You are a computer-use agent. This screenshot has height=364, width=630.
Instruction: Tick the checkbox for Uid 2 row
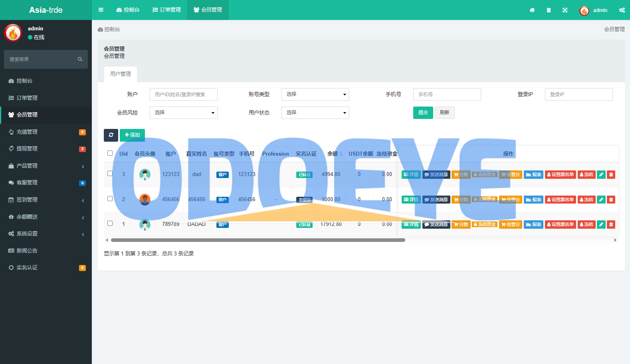[x=110, y=198]
